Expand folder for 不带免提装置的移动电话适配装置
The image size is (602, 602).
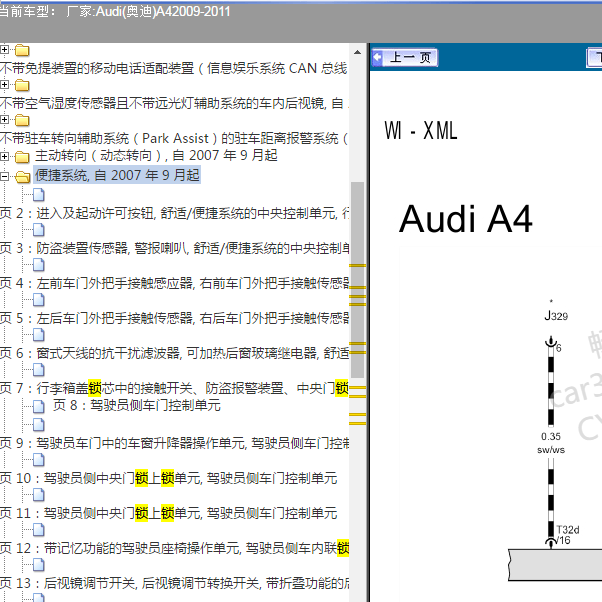pos(4,50)
